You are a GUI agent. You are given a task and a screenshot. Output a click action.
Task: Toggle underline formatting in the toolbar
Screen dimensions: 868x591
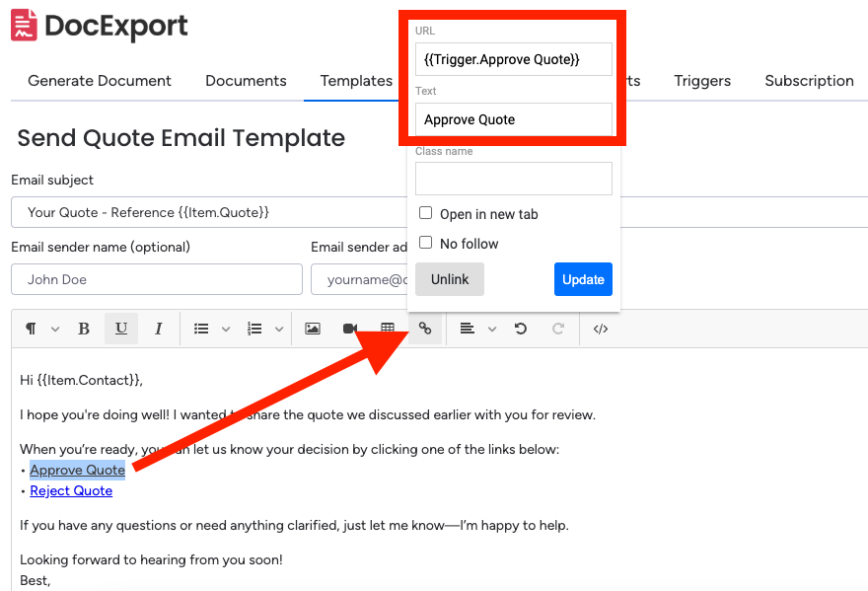pyautogui.click(x=121, y=329)
